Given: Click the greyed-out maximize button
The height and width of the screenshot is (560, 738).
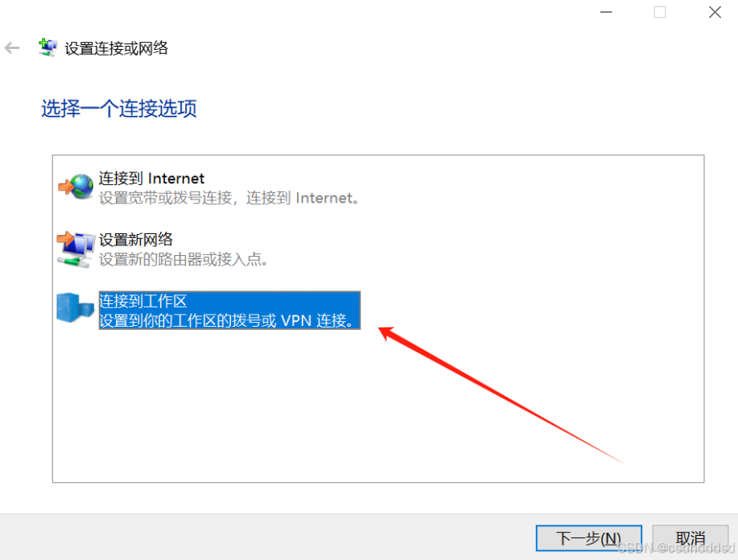Looking at the screenshot, I should [x=660, y=12].
